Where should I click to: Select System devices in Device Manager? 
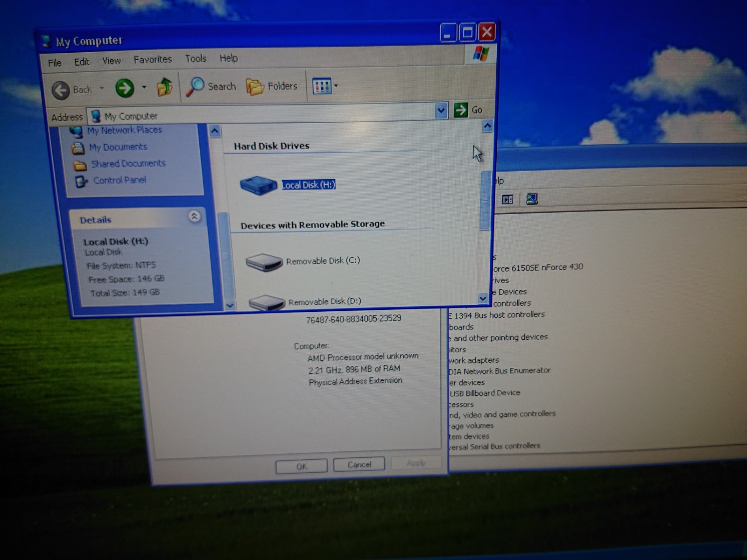point(468,436)
